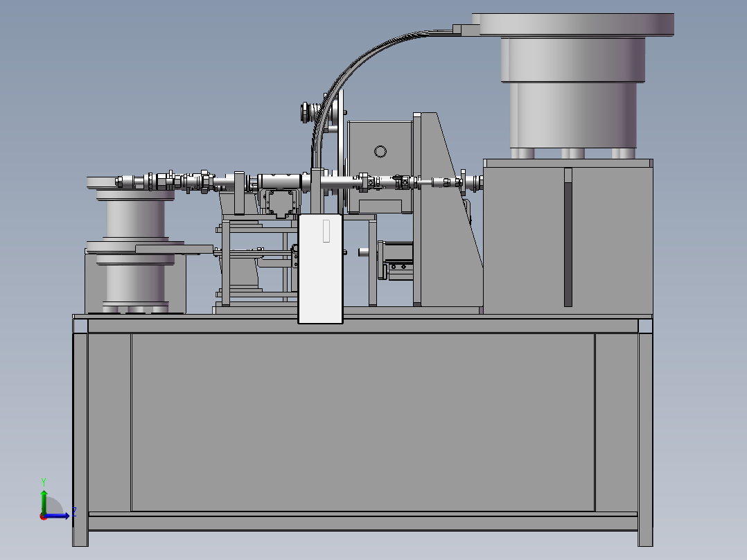Select the circular hole on the mounting block
Screen dimensions: 747x560
pos(380,152)
